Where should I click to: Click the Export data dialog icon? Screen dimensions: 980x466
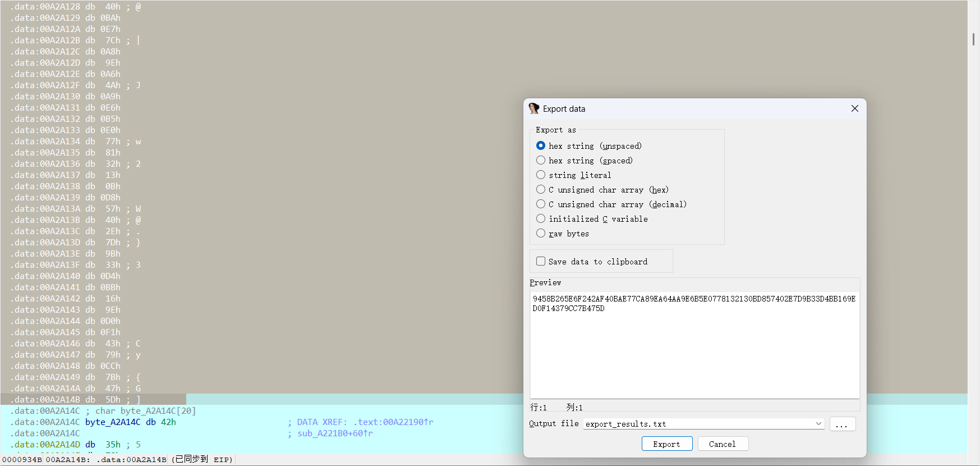(533, 108)
